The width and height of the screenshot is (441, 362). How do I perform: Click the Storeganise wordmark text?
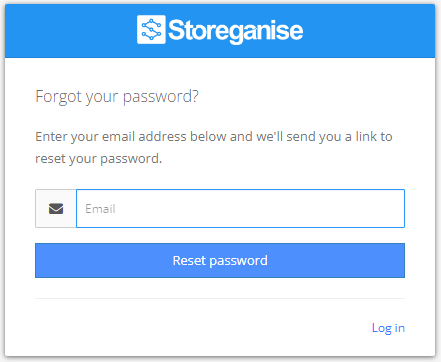(236, 31)
